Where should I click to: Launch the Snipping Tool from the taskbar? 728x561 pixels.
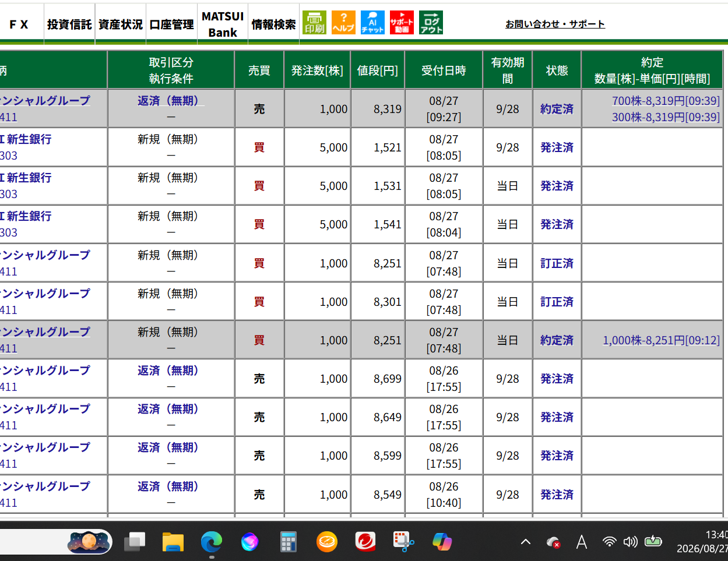(x=403, y=542)
